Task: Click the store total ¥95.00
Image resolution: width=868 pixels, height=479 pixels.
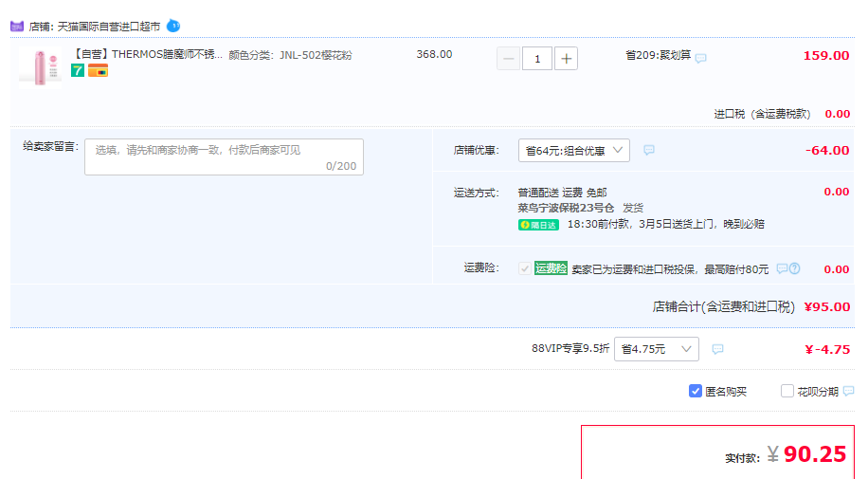Action: point(826,306)
